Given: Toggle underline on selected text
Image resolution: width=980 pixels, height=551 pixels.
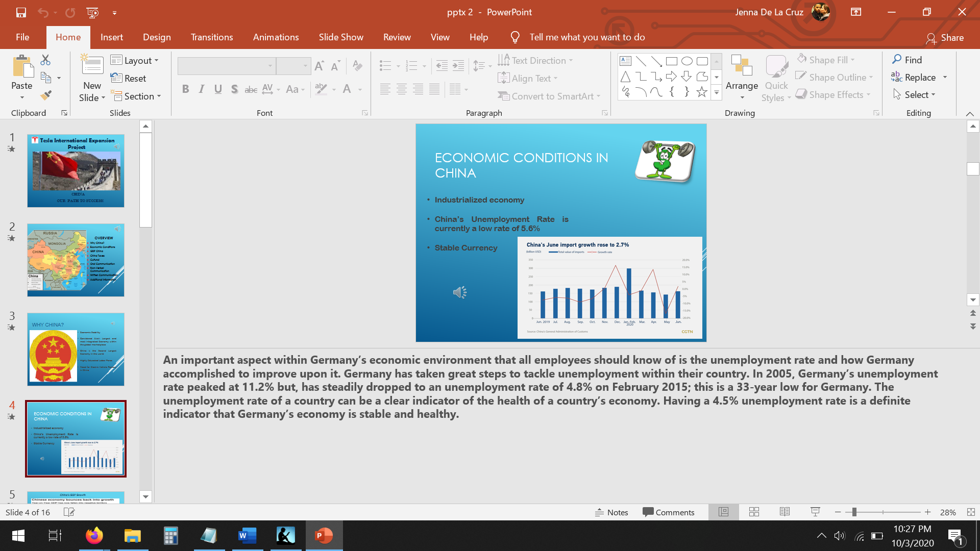Looking at the screenshot, I should pos(218,89).
